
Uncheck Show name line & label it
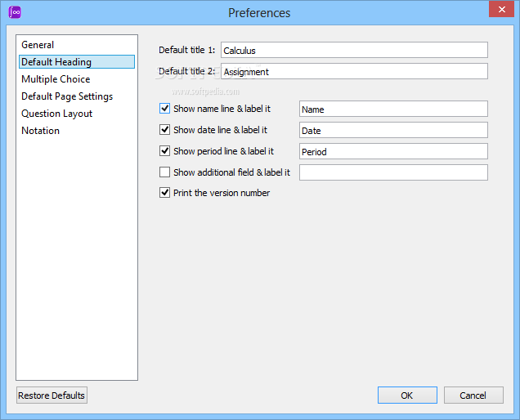165,109
